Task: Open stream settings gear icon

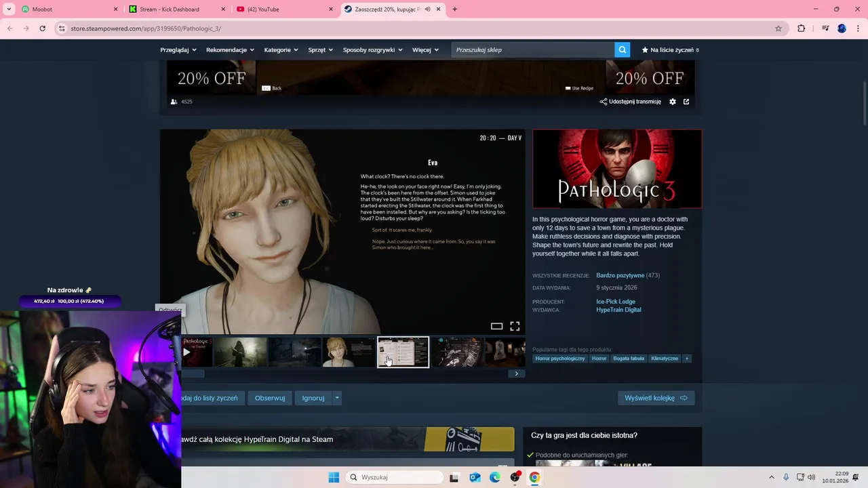Action: 673,102
